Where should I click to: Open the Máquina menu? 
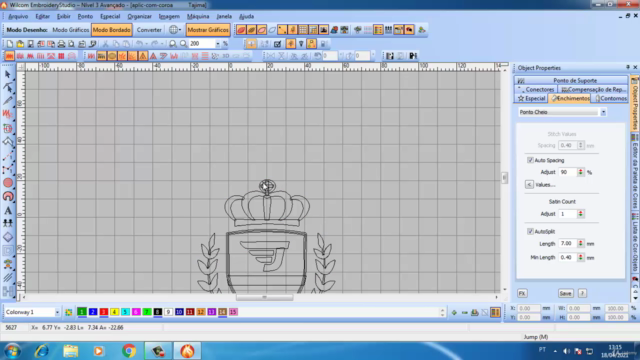198,16
